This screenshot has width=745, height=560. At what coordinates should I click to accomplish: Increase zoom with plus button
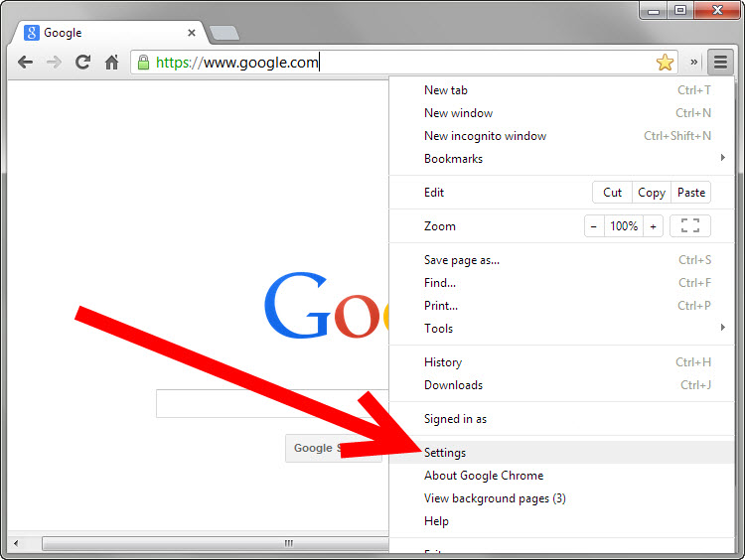point(654,226)
